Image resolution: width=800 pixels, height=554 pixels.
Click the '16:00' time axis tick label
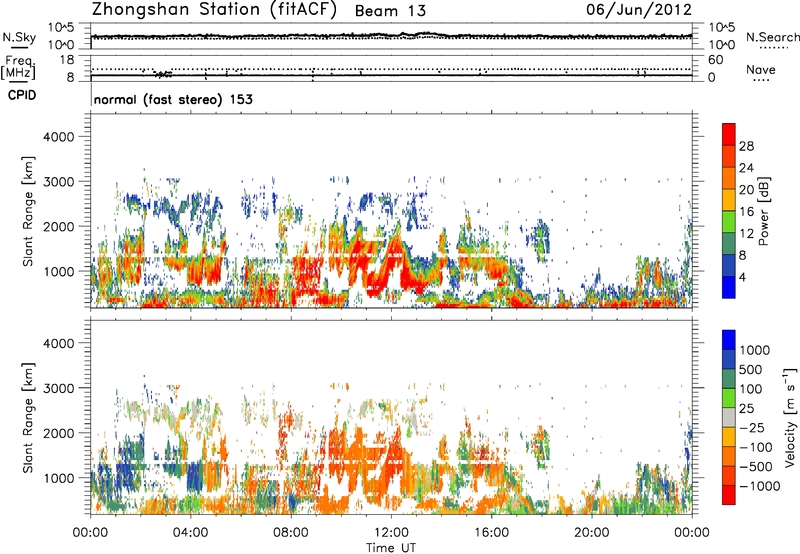491,533
